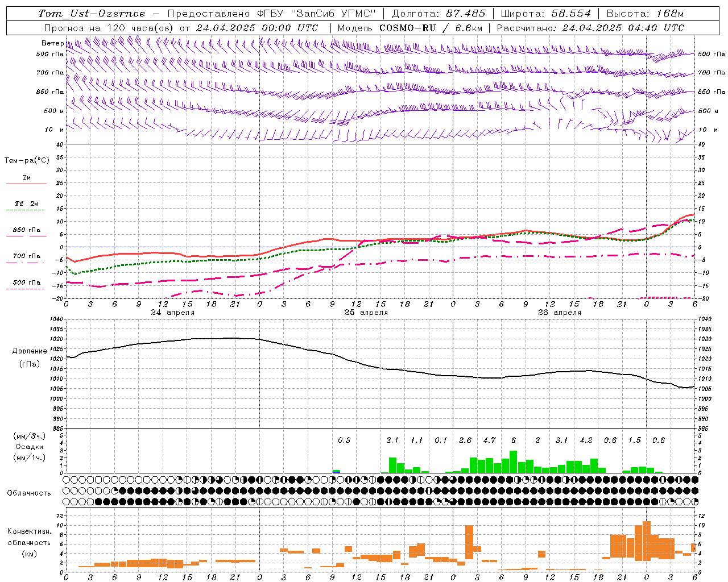The width and height of the screenshot is (728, 582).
Task: Click the 4.7 precipitation total value
Action: pyautogui.click(x=489, y=440)
